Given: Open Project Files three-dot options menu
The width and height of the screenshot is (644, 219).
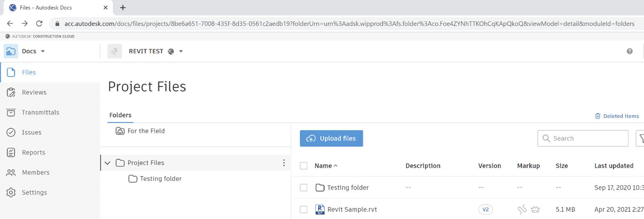Looking at the screenshot, I should (x=284, y=163).
